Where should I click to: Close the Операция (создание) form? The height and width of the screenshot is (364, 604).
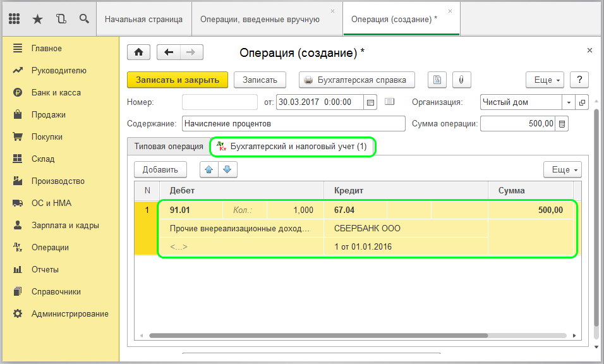coord(589,51)
